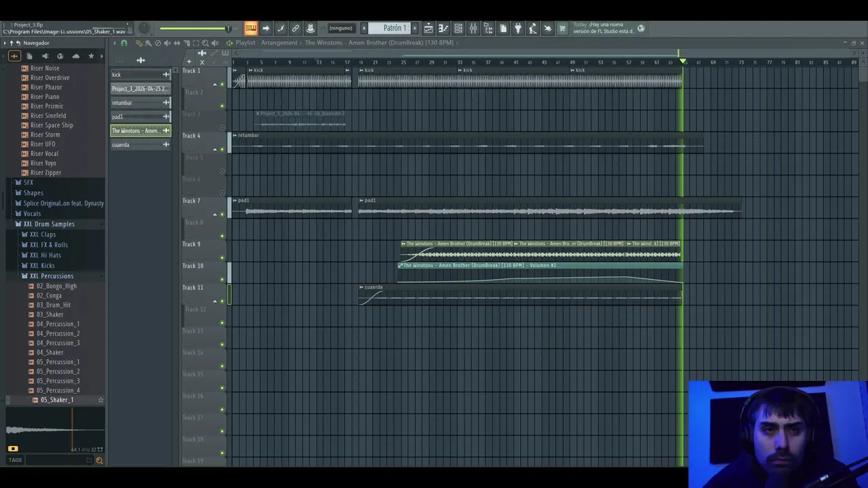Click the browser search magnifier icon
The height and width of the screenshot is (488, 868).
(x=99, y=460)
